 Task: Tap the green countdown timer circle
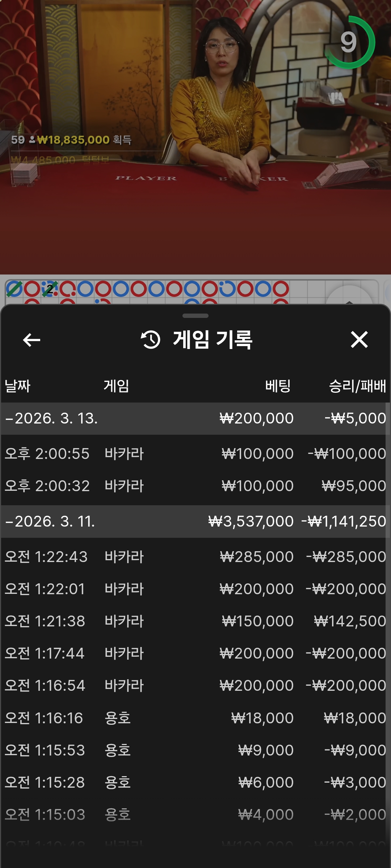(x=349, y=42)
